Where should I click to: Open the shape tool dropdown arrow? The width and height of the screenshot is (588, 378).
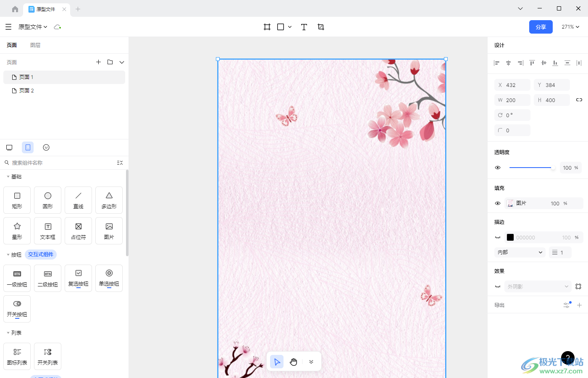click(290, 27)
